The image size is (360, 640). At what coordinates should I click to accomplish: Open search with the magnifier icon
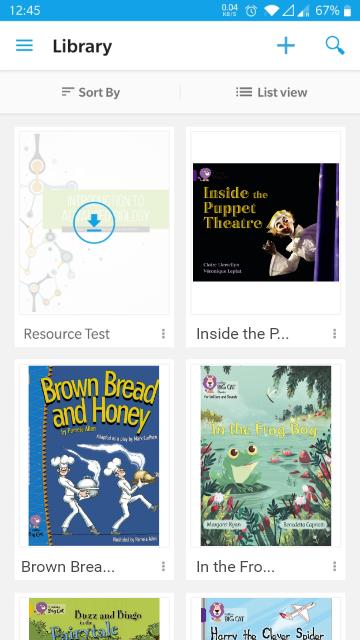coord(335,45)
